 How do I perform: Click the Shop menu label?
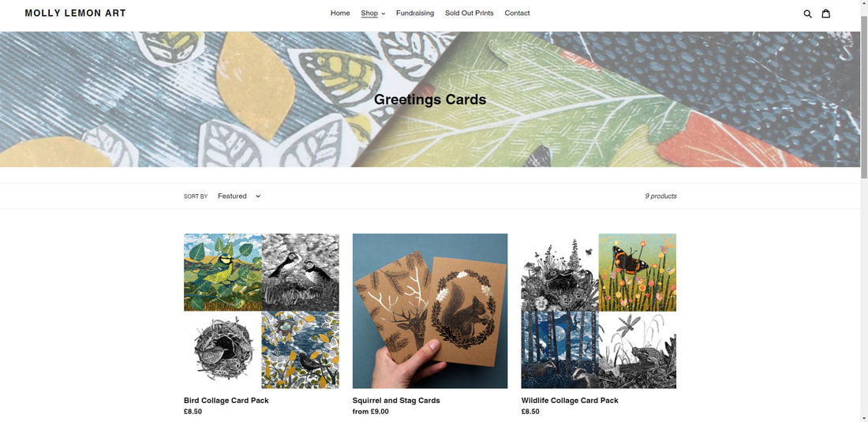coord(369,13)
